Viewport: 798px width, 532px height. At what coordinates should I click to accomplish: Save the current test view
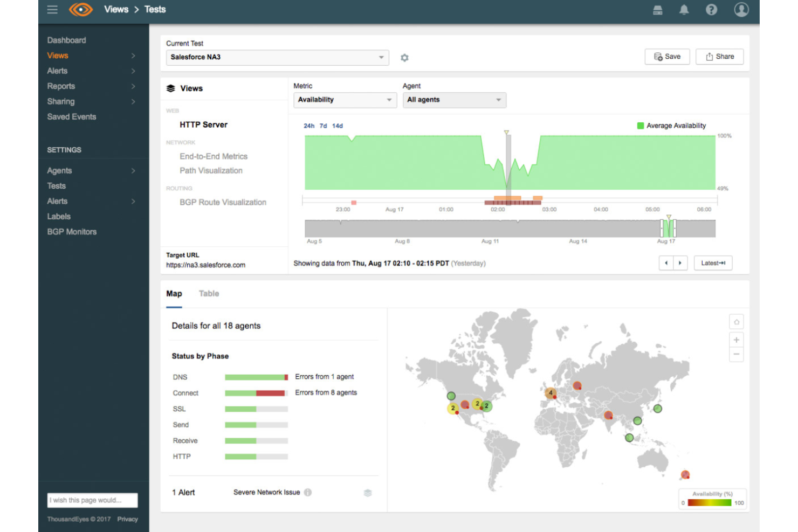click(x=667, y=56)
